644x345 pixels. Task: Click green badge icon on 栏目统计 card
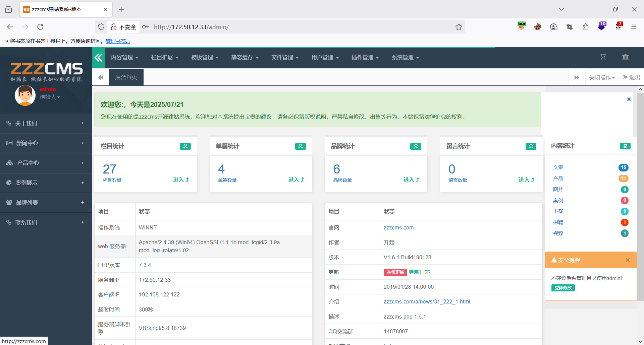coord(185,146)
